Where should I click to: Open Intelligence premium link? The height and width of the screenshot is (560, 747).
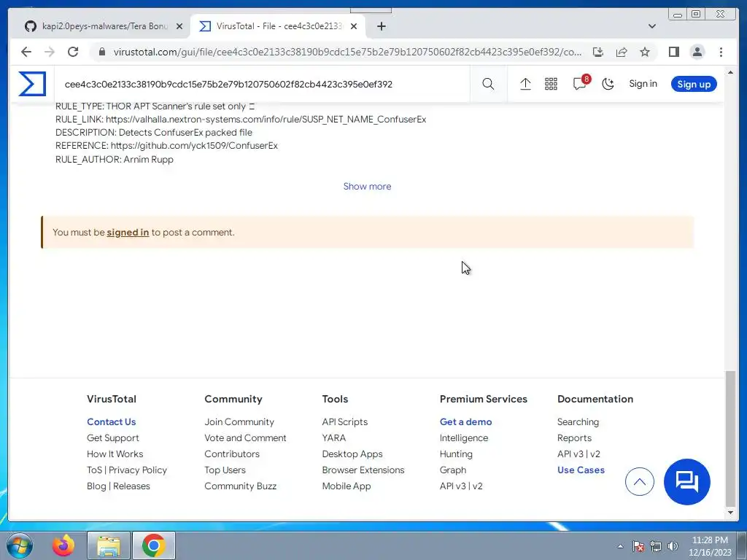click(x=463, y=438)
